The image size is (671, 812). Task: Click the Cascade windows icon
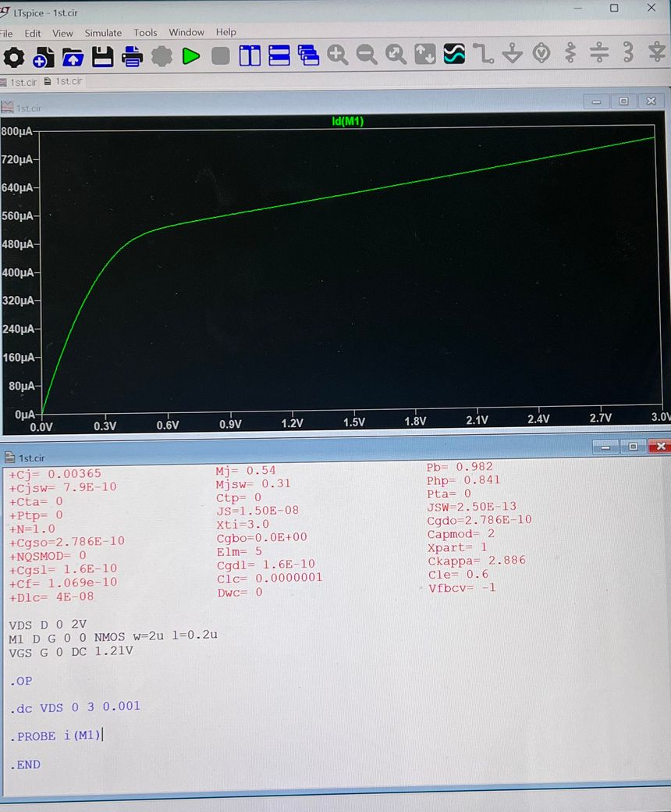(x=308, y=55)
